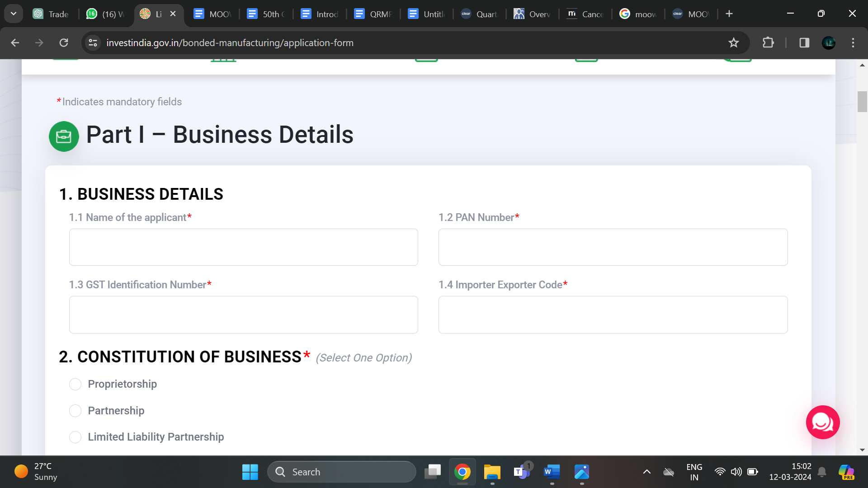This screenshot has width=868, height=488.
Task: Open a new browser tab
Action: point(729,14)
